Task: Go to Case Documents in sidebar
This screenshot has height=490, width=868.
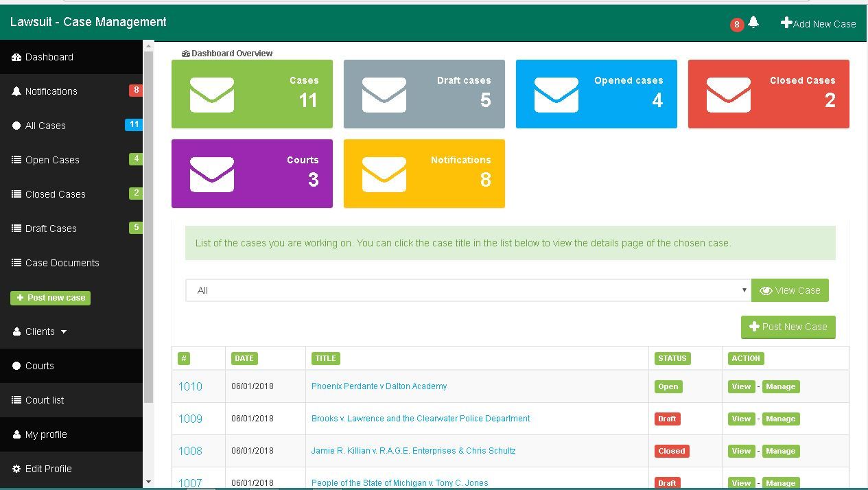Action: (x=62, y=263)
